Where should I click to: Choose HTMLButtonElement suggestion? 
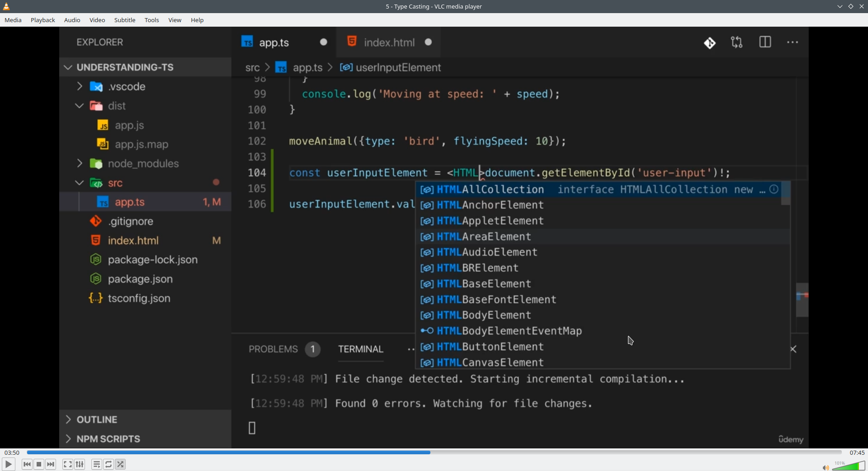tap(599, 347)
